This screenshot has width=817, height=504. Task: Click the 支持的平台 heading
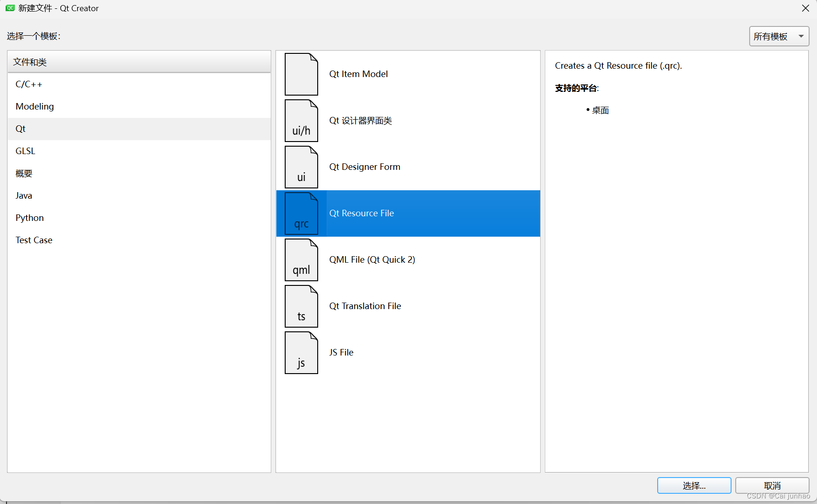point(576,88)
